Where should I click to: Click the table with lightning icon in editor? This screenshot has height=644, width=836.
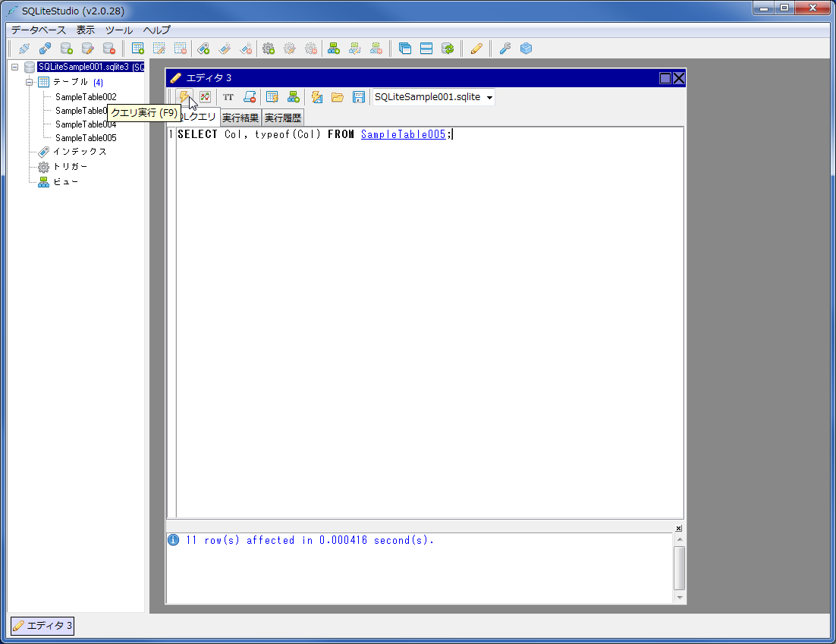272,97
